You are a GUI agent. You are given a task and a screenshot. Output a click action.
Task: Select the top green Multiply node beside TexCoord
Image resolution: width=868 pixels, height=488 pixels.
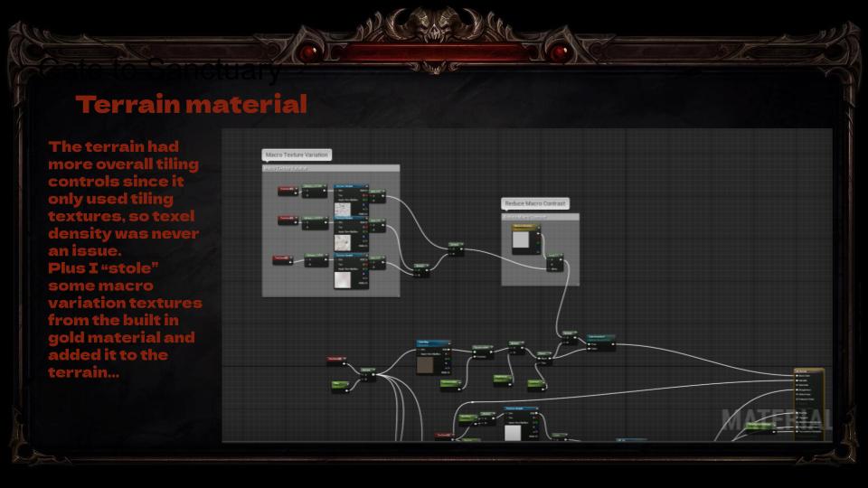click(314, 190)
